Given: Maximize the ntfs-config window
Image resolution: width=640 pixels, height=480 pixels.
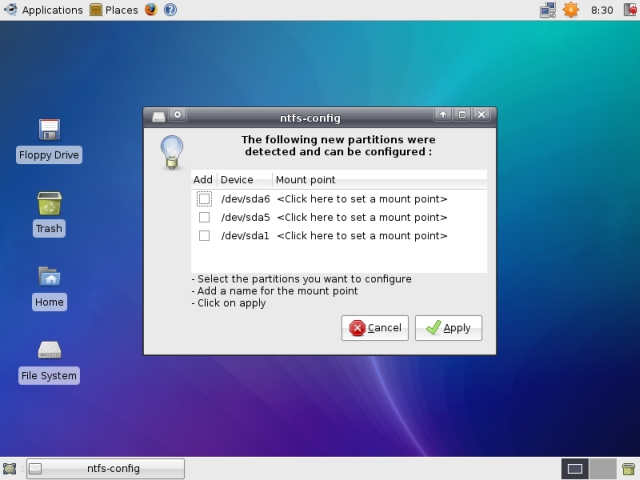Looking at the screenshot, I should (x=462, y=115).
